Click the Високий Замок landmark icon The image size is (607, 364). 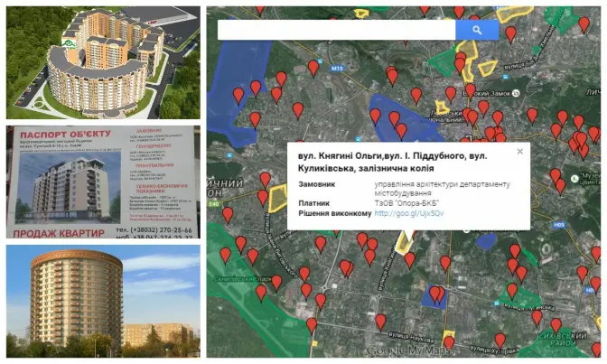pos(515,93)
